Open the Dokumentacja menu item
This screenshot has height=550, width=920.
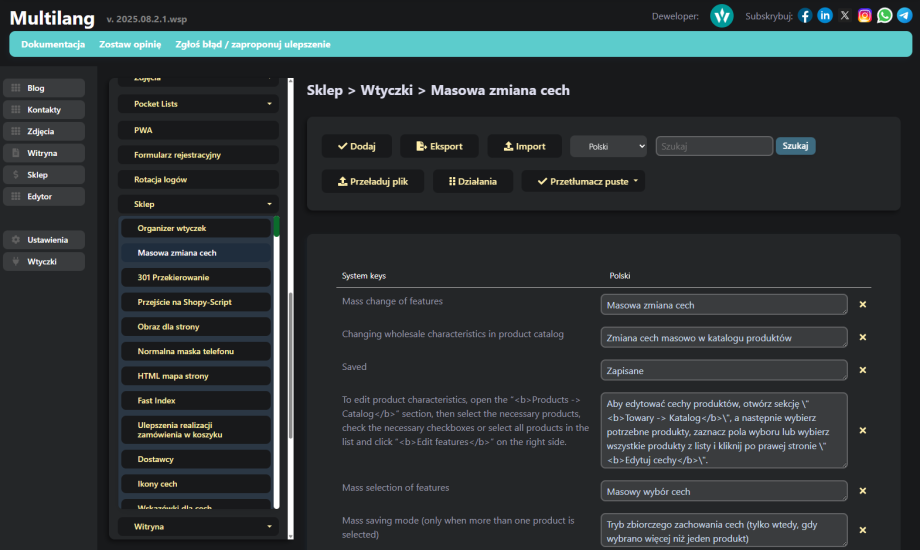coord(53,44)
